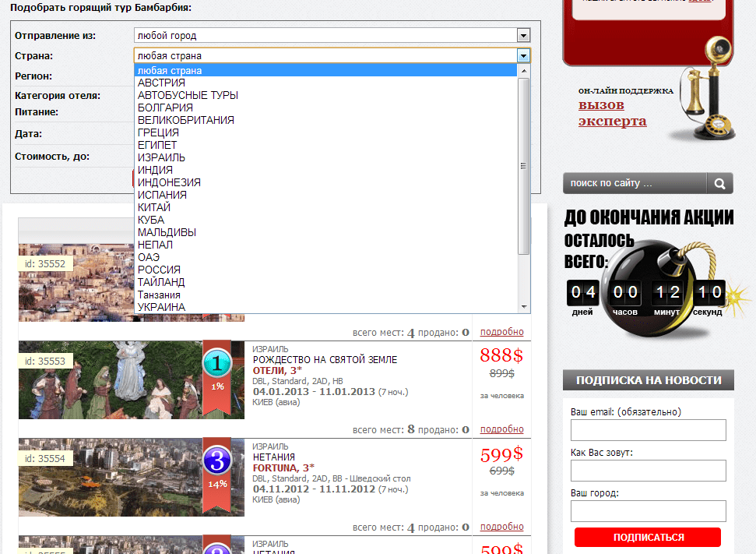Screen dimensions: 756x554
Task: Select 'ИСПАНИЯ' in the country list
Action: coord(325,195)
